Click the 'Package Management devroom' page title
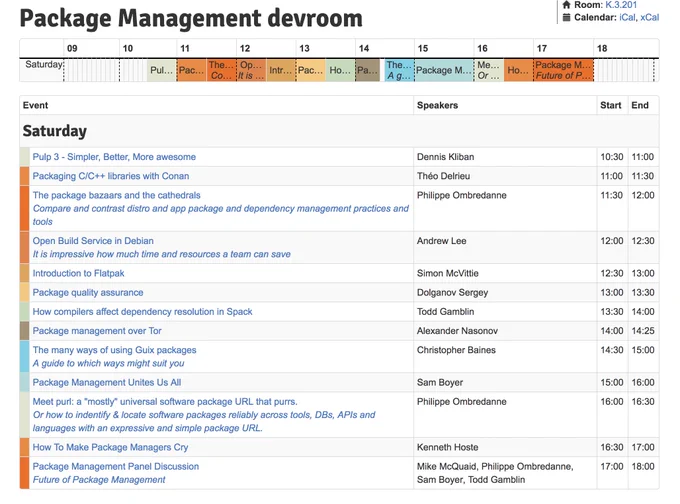 tap(191, 19)
